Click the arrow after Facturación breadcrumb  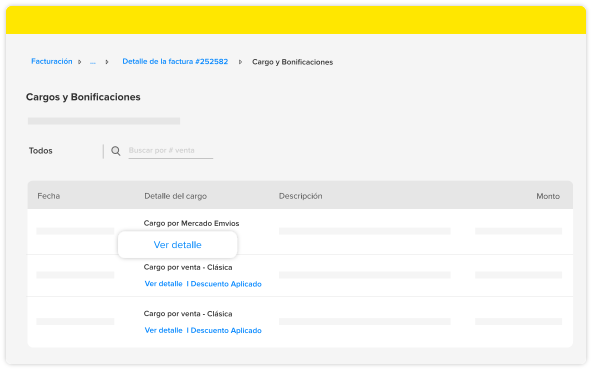[x=80, y=62]
